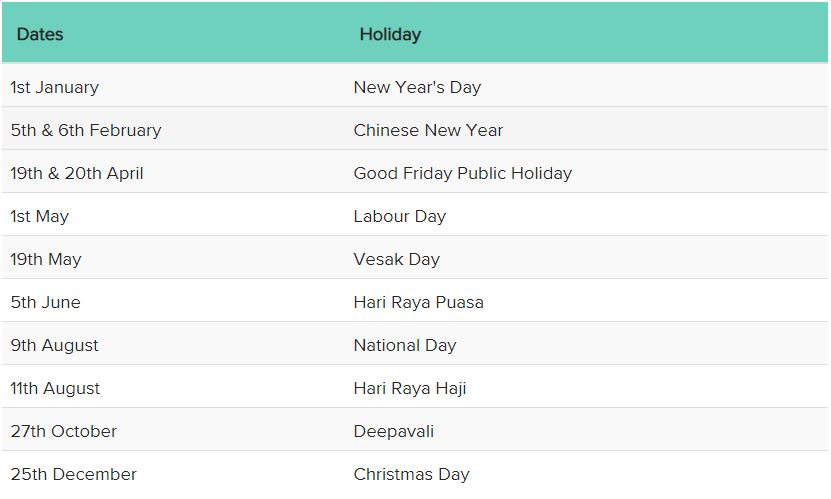Select the 1st January date cell
Screen dimensions: 831x499
pyautogui.click(x=55, y=87)
